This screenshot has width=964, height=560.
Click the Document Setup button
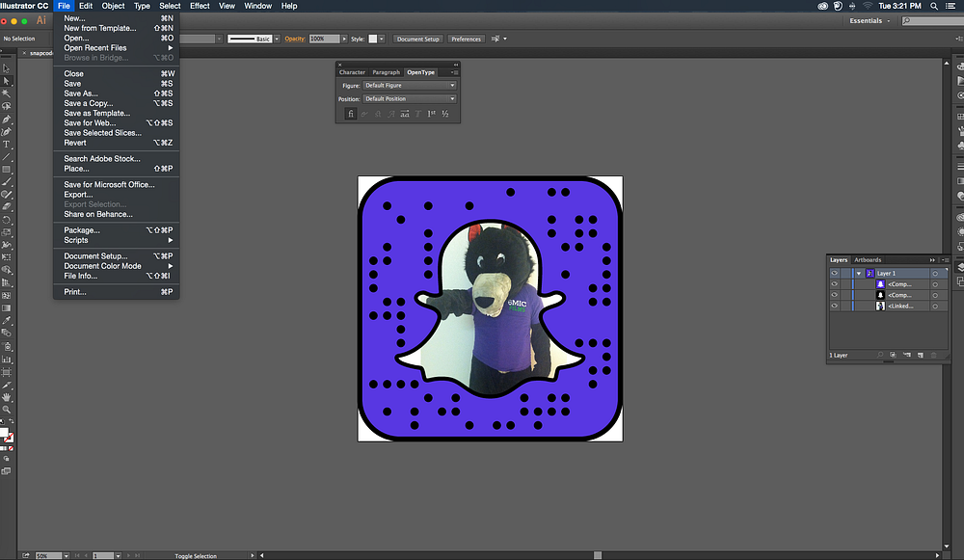418,39
